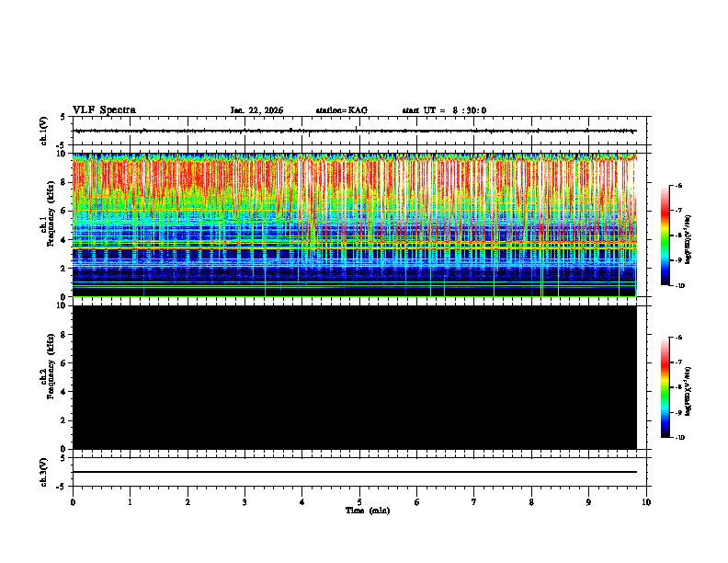This screenshot has width=728, height=563.
Task: Click the 'ch.1(V)' axis label
Action: pyautogui.click(x=44, y=131)
